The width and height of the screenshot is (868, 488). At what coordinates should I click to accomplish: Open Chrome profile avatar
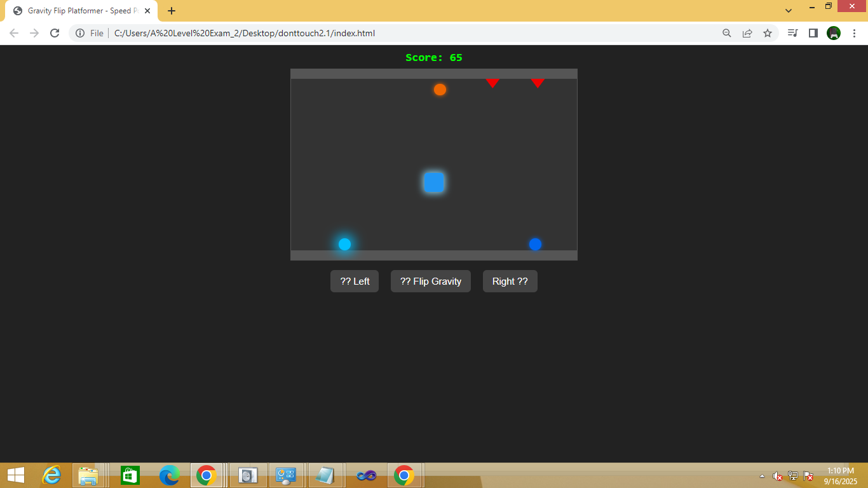point(834,33)
